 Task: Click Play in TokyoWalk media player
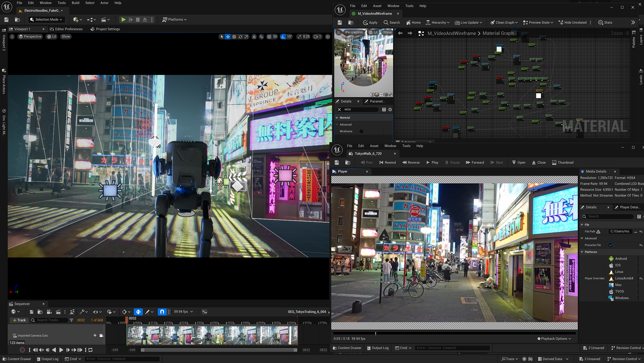pos(432,162)
